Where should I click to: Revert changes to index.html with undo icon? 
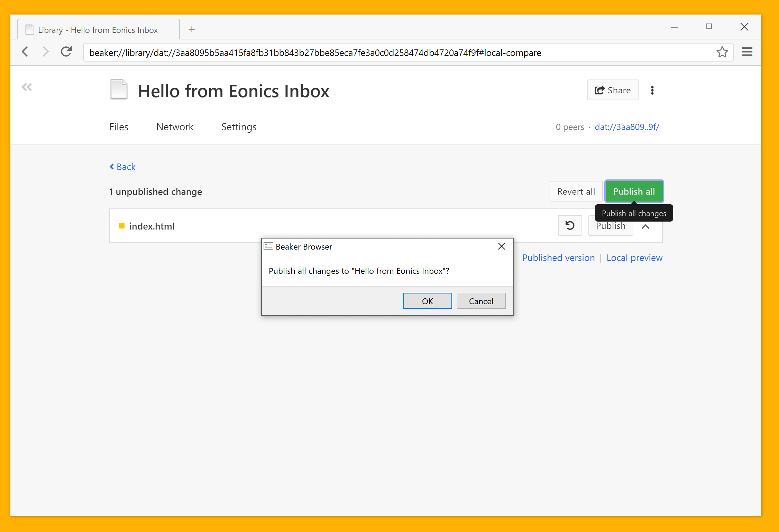click(570, 225)
